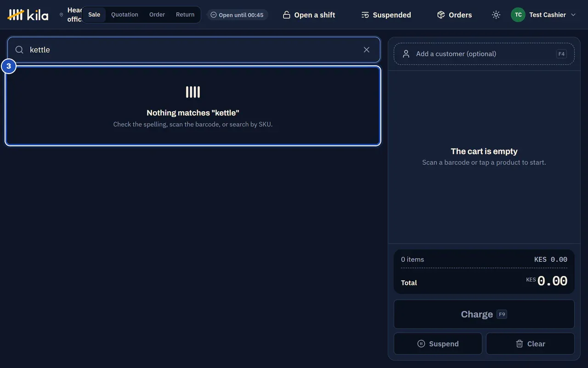
Task: Toggle the light theme sun icon
Action: pyautogui.click(x=496, y=15)
